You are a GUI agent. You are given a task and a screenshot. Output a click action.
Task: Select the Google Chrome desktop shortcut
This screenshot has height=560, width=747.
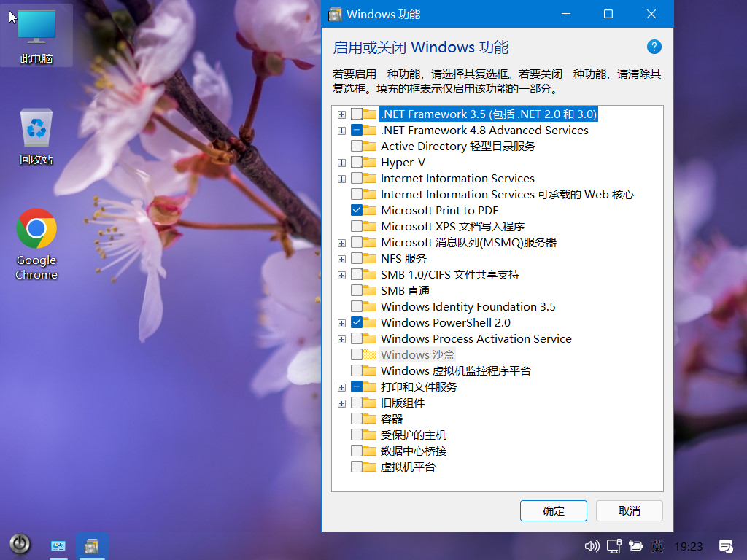point(36,244)
